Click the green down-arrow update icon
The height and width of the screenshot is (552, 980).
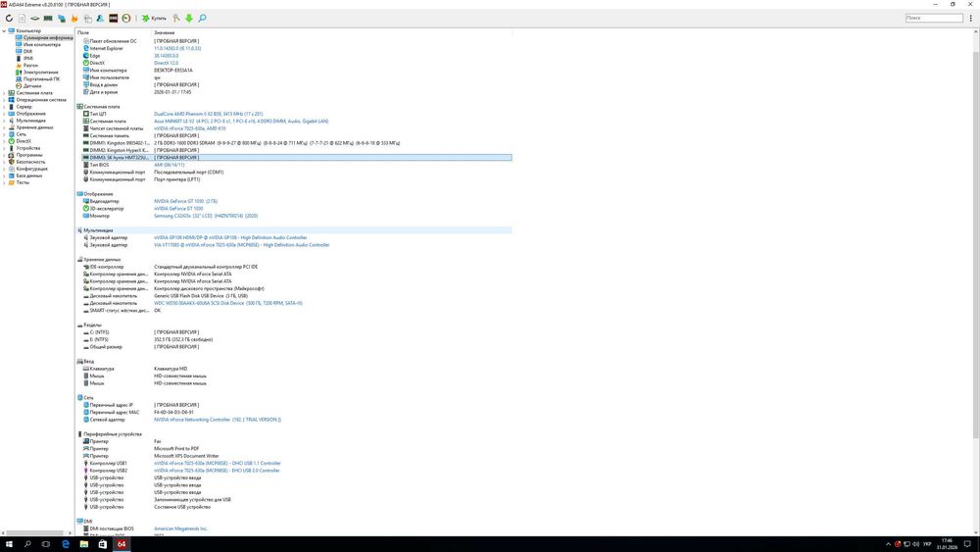pyautogui.click(x=189, y=18)
